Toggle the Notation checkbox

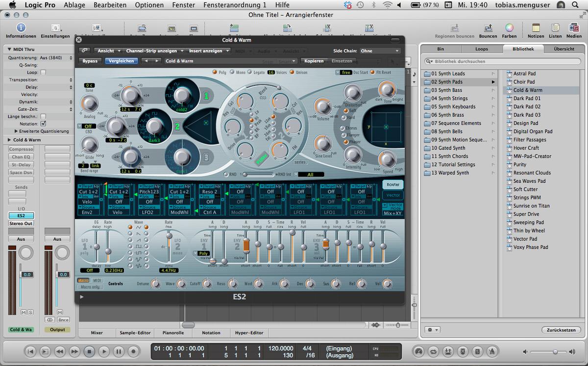[x=43, y=124]
